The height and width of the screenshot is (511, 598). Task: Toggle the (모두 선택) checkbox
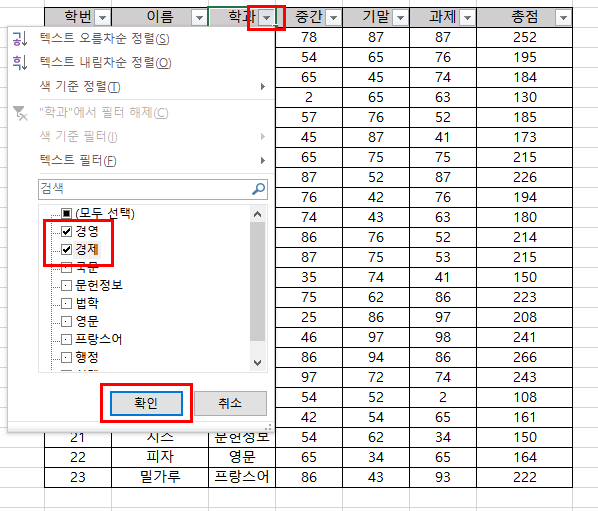[66, 213]
